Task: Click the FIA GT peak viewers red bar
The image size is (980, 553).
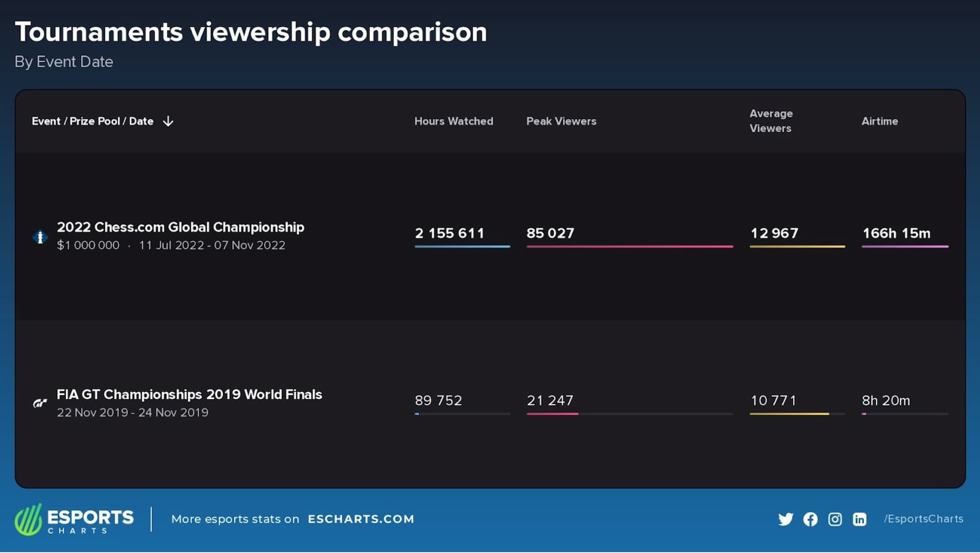Action: click(552, 414)
